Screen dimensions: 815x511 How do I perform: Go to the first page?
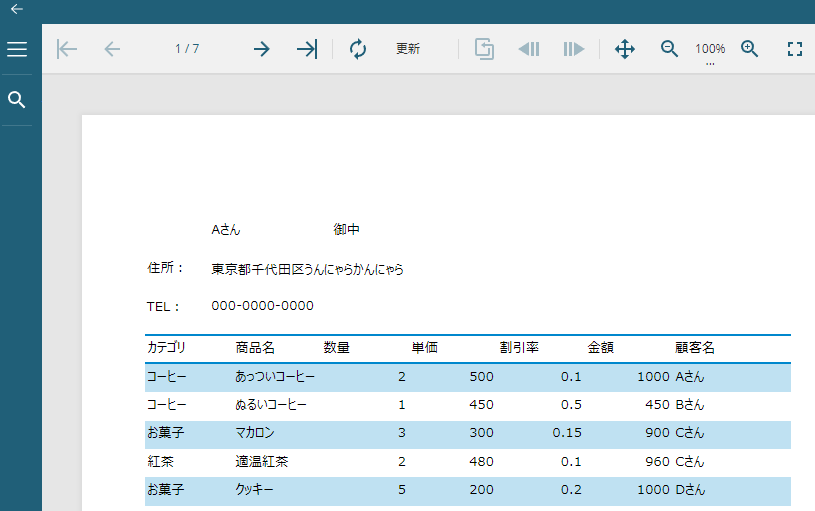point(67,49)
